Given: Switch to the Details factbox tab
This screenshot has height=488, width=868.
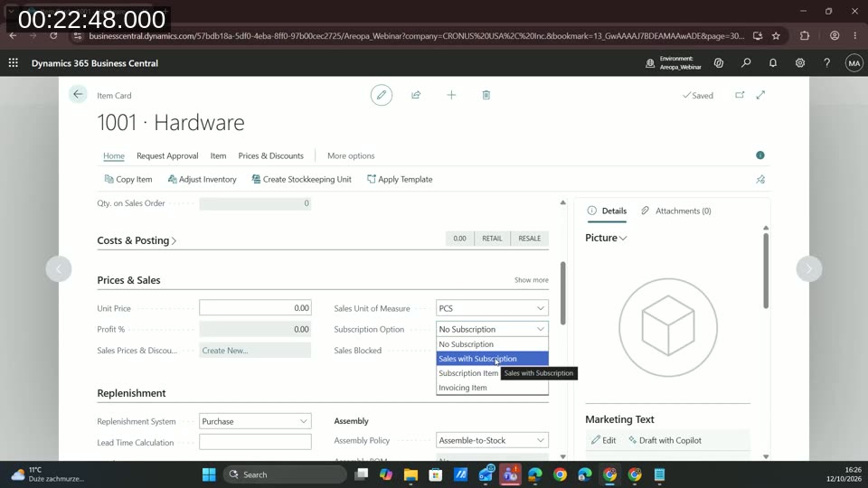Looking at the screenshot, I should tap(607, 211).
